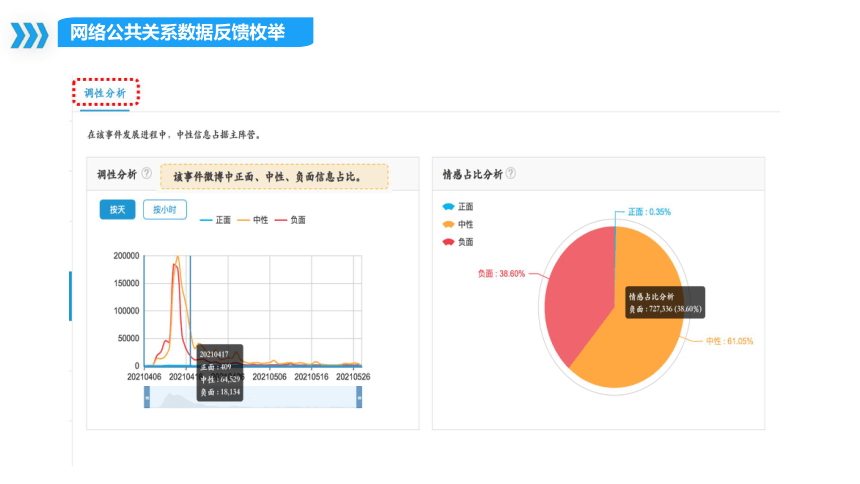
Task: Click right handle of date range slider
Action: coord(359,397)
